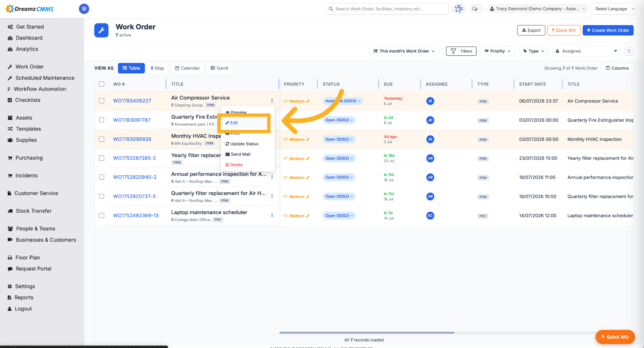The height and width of the screenshot is (348, 644).
Task: Edit priority pencil on Monthly HVAC row
Action: [x=308, y=139]
